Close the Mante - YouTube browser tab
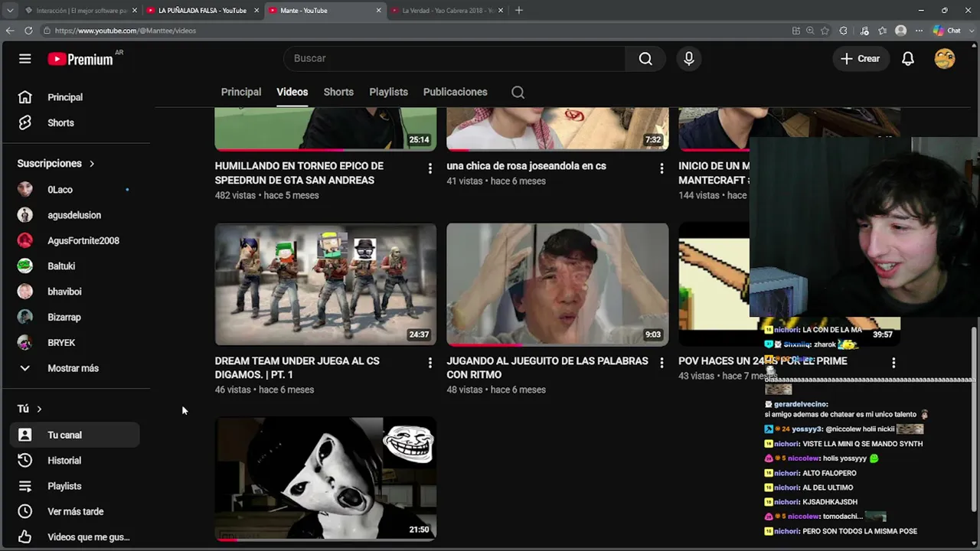Viewport: 980px width, 551px height. (x=378, y=11)
